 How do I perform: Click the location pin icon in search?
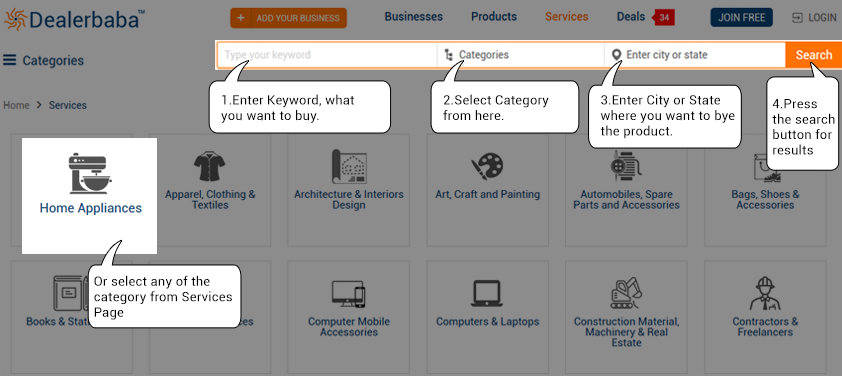tap(616, 55)
